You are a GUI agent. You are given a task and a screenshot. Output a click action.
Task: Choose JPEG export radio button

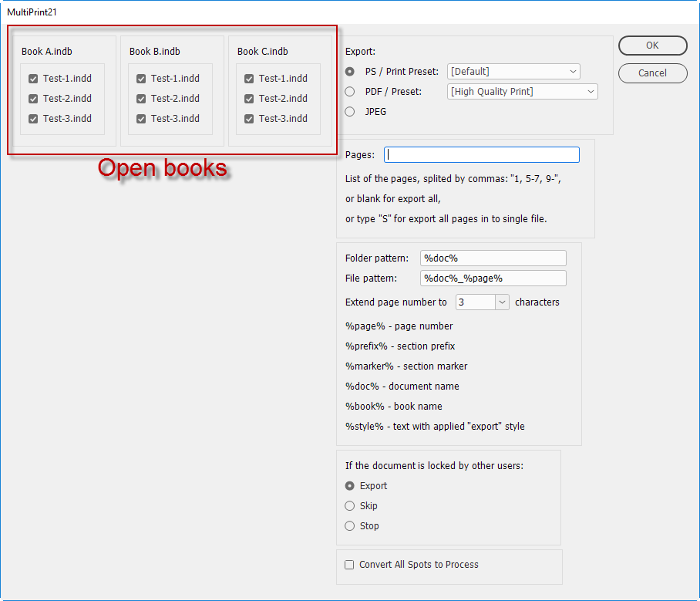click(350, 112)
